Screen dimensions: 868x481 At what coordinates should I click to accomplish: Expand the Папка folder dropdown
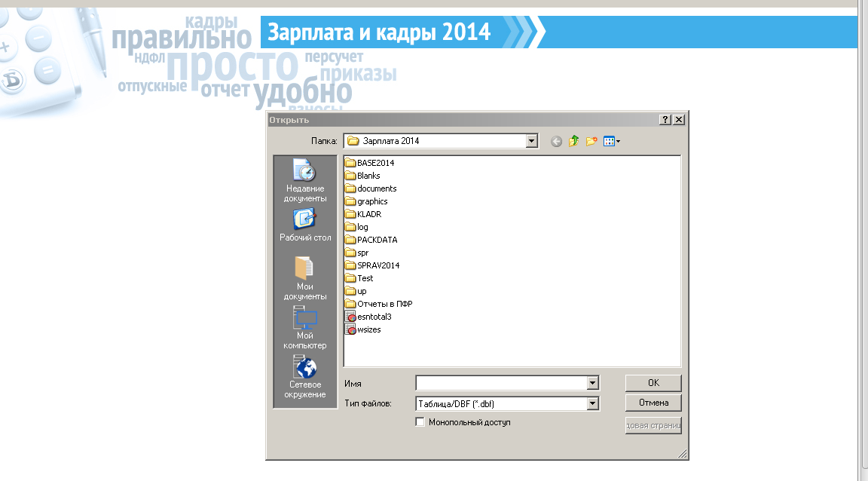tap(532, 141)
